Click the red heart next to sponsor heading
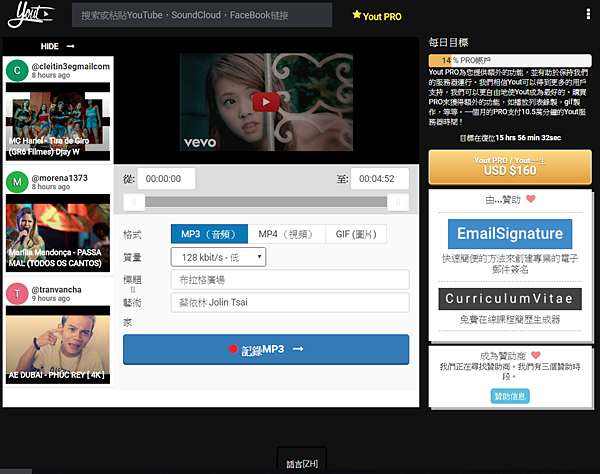 pos(530,199)
